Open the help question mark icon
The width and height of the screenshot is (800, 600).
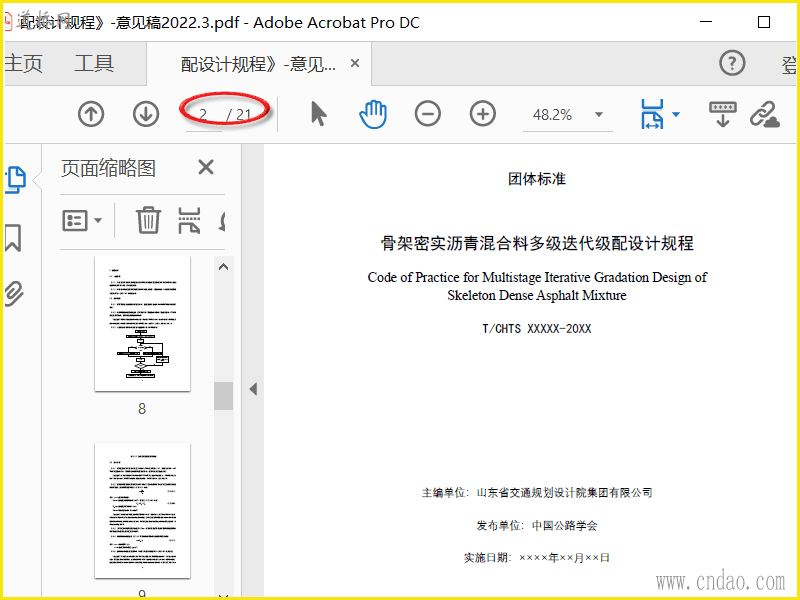pyautogui.click(x=732, y=63)
